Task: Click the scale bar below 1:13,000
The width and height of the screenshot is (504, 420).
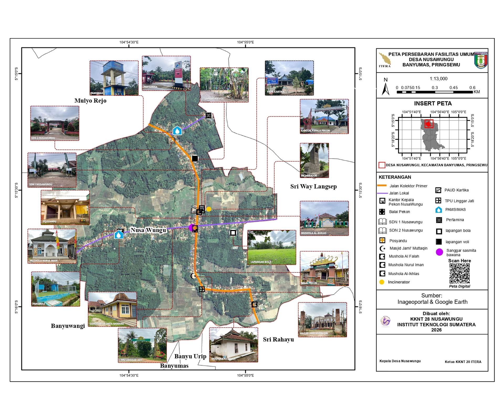Action: 435,92
